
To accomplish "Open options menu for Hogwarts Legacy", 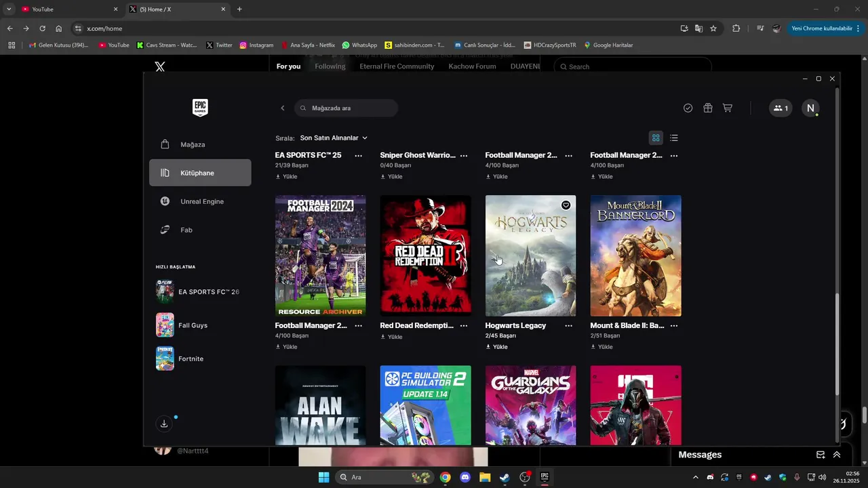I will [568, 325].
